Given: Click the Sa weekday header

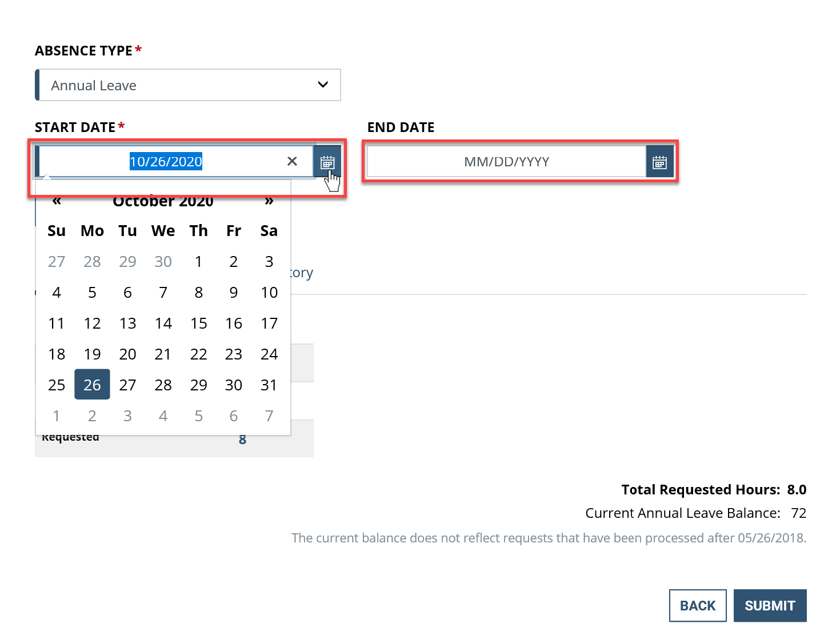Looking at the screenshot, I should point(269,230).
